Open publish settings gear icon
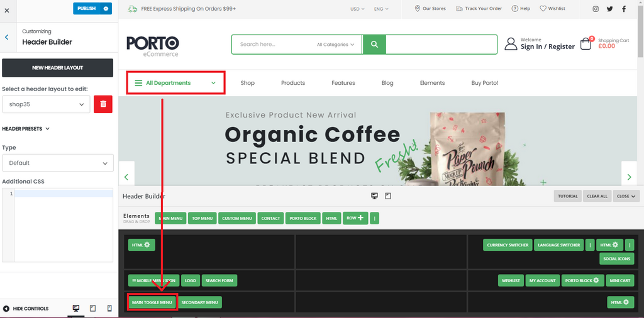The height and width of the screenshot is (318, 644). point(106,9)
